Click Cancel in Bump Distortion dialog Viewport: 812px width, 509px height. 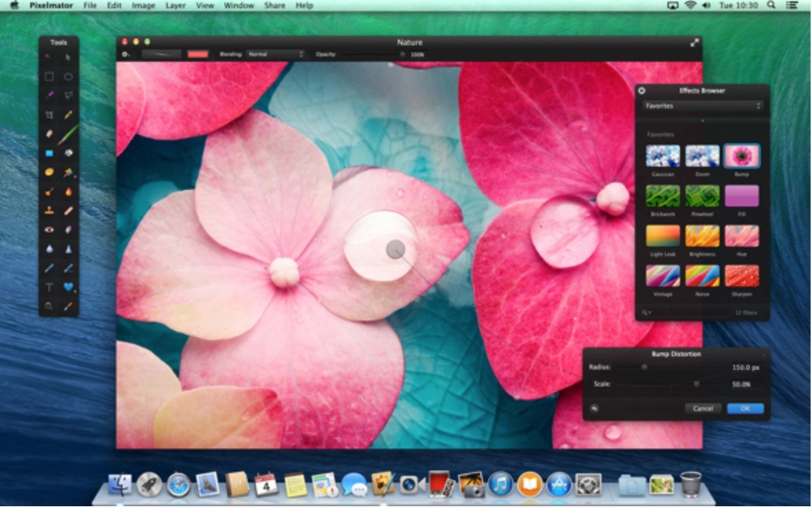pyautogui.click(x=703, y=409)
